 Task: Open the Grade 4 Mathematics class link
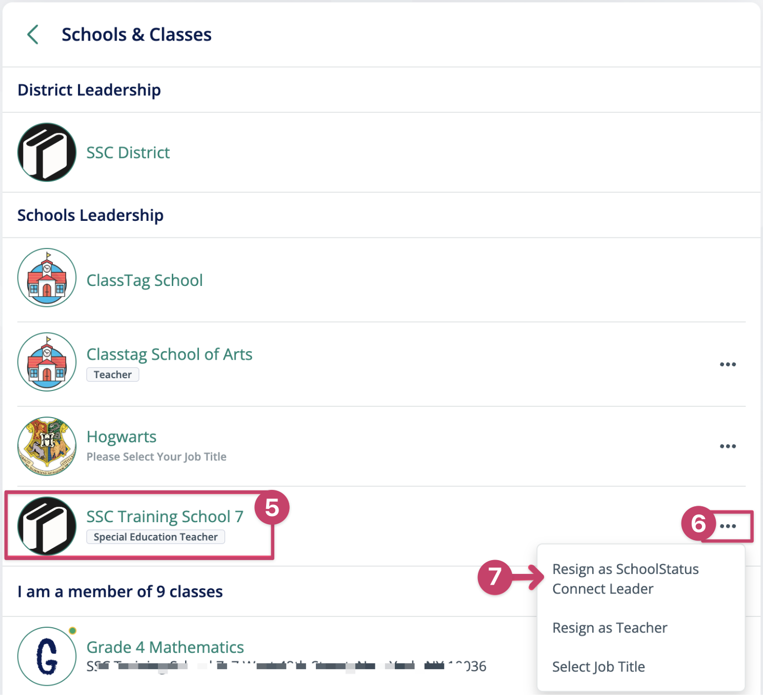click(x=165, y=647)
